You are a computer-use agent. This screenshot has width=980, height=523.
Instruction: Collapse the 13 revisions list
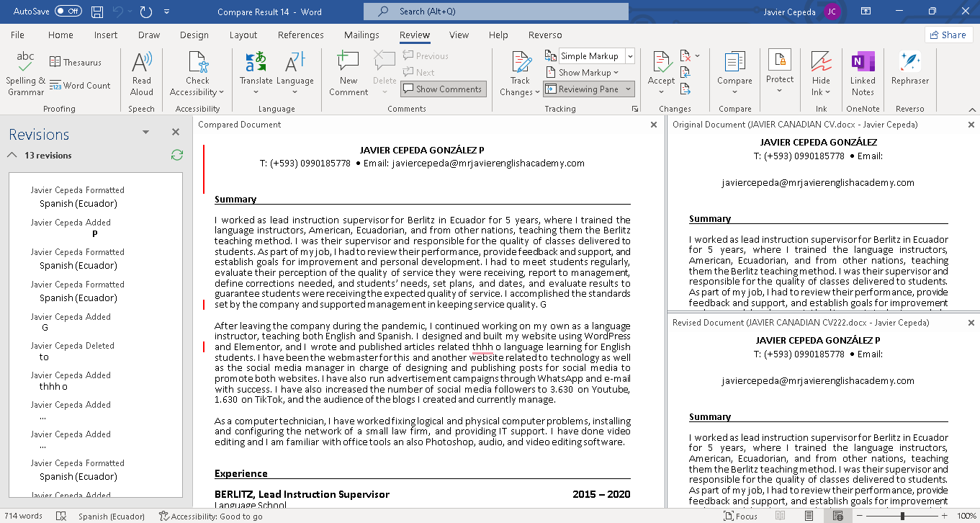[11, 155]
